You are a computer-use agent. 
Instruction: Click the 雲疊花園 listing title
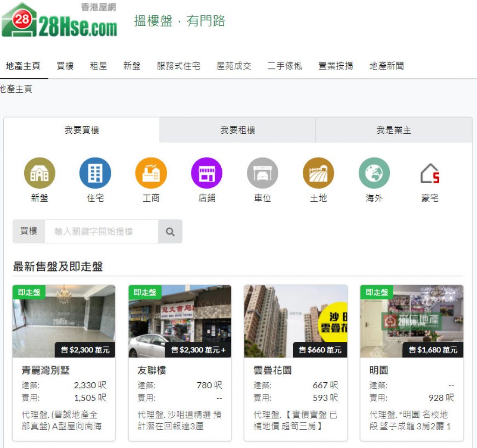pyautogui.click(x=273, y=371)
